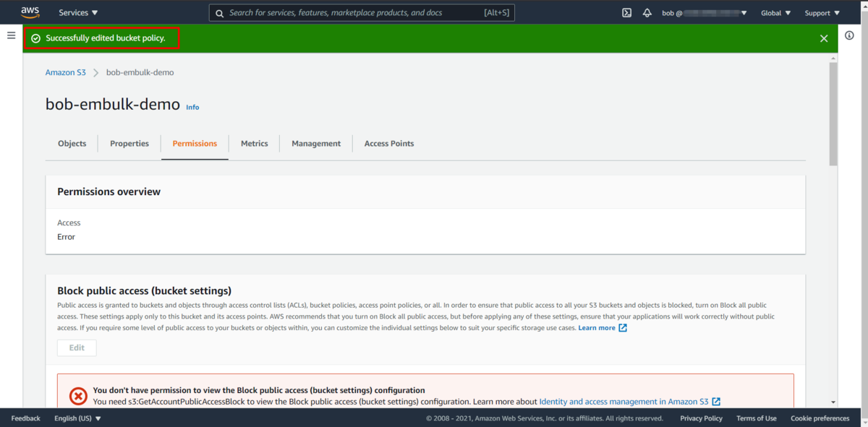The image size is (868, 427).
Task: Switch to the Access Points tab
Action: (389, 144)
